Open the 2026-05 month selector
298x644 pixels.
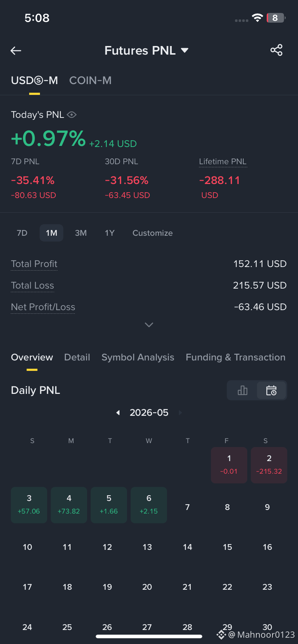149,413
